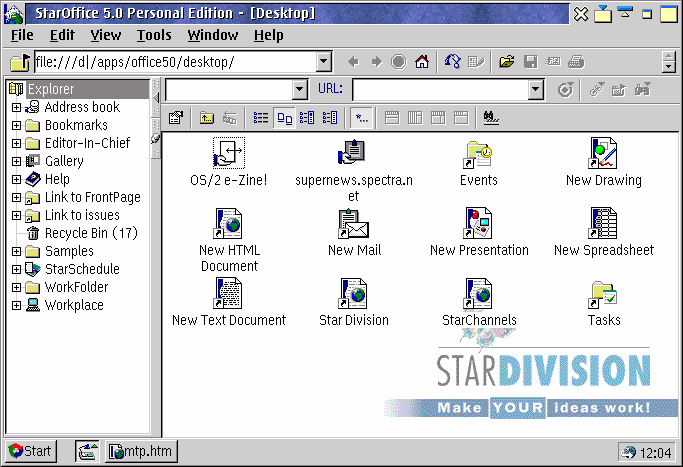Viewport: 683px width, 467px height.
Task: Click the bookmark folder icon beside address field
Action: tap(20, 62)
